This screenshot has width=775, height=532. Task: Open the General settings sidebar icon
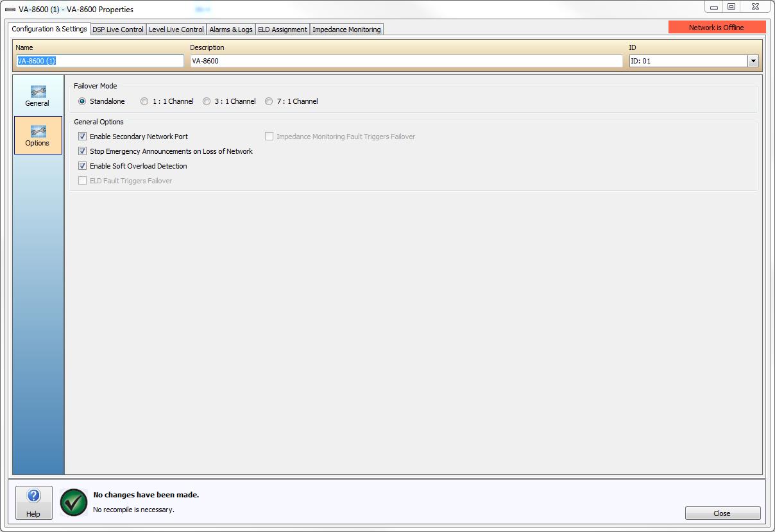[37, 96]
